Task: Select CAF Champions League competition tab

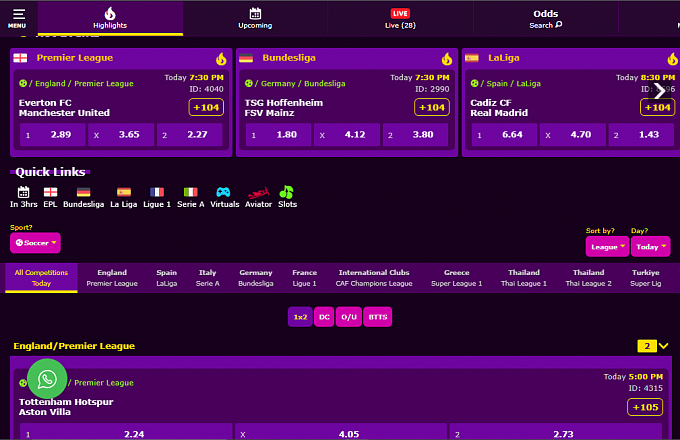Action: pyautogui.click(x=374, y=278)
